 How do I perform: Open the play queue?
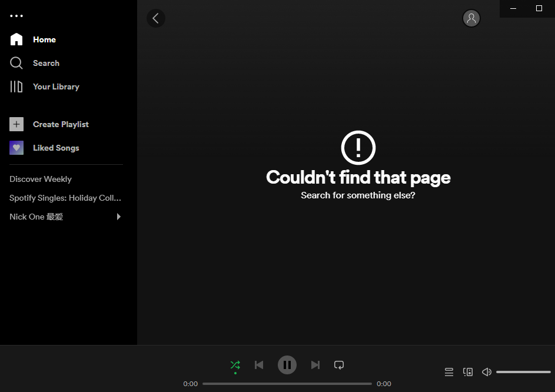click(x=449, y=372)
